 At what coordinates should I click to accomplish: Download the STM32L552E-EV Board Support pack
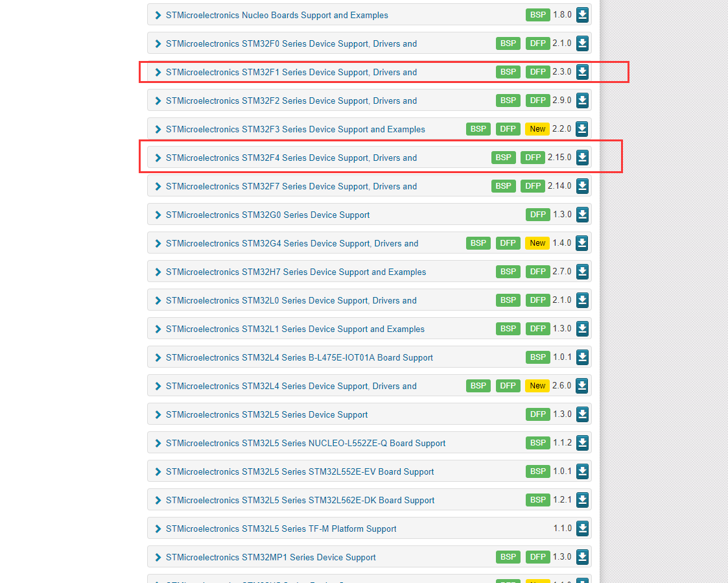pyautogui.click(x=582, y=471)
